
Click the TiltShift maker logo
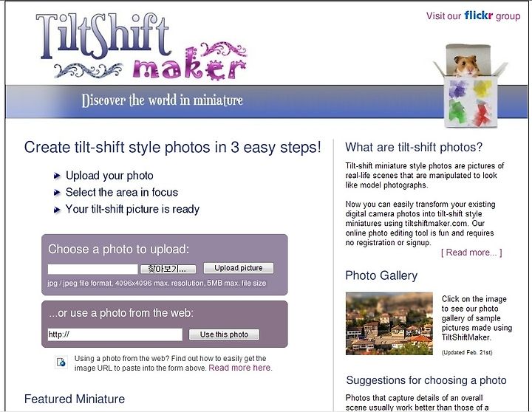pyautogui.click(x=141, y=47)
